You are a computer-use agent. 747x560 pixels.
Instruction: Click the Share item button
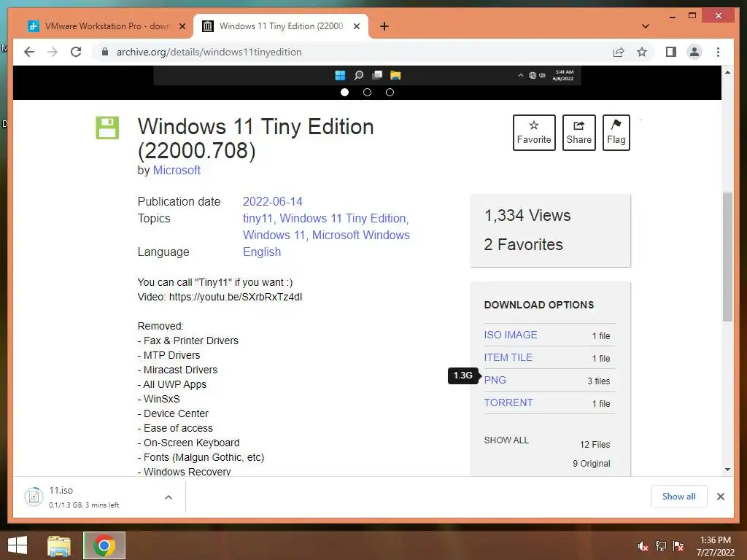[578, 133]
